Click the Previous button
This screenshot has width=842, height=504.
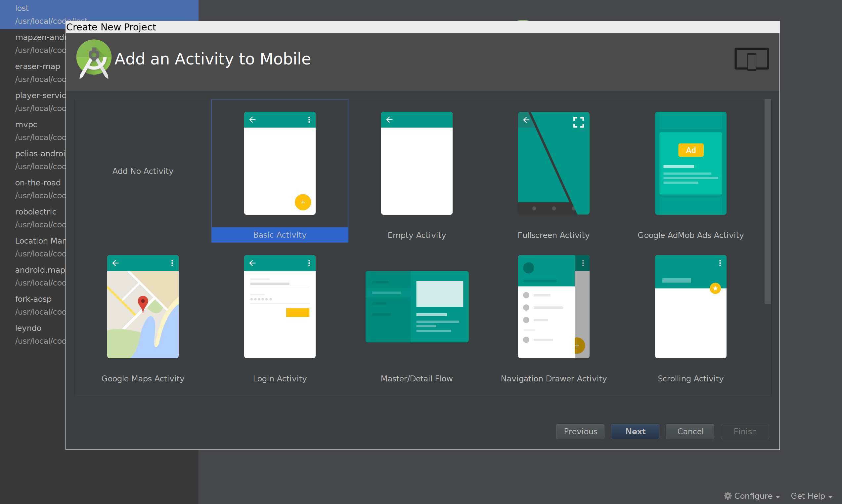tap(580, 431)
